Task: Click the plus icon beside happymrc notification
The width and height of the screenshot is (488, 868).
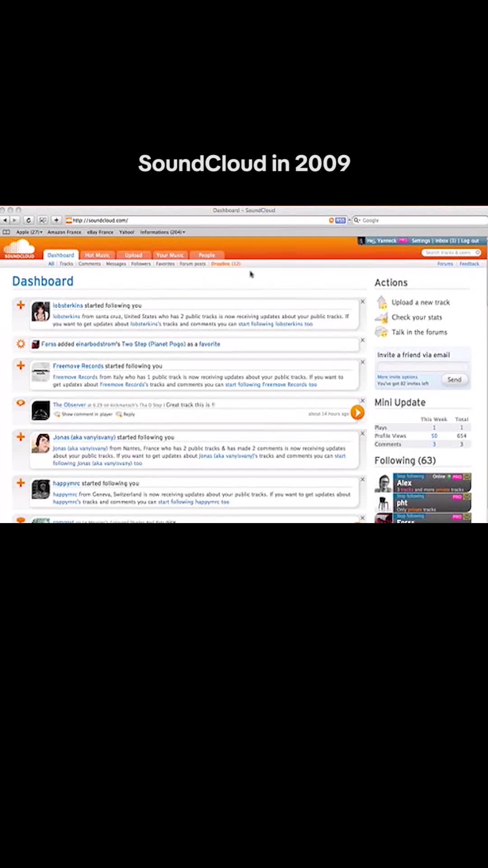Action: point(21,483)
